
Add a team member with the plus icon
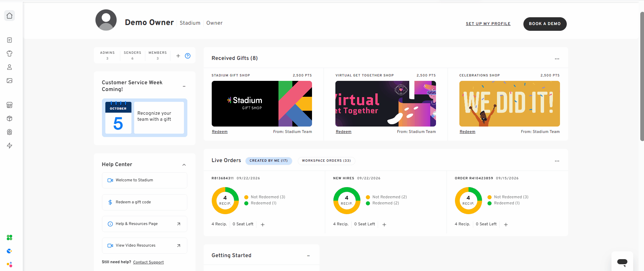click(x=178, y=56)
